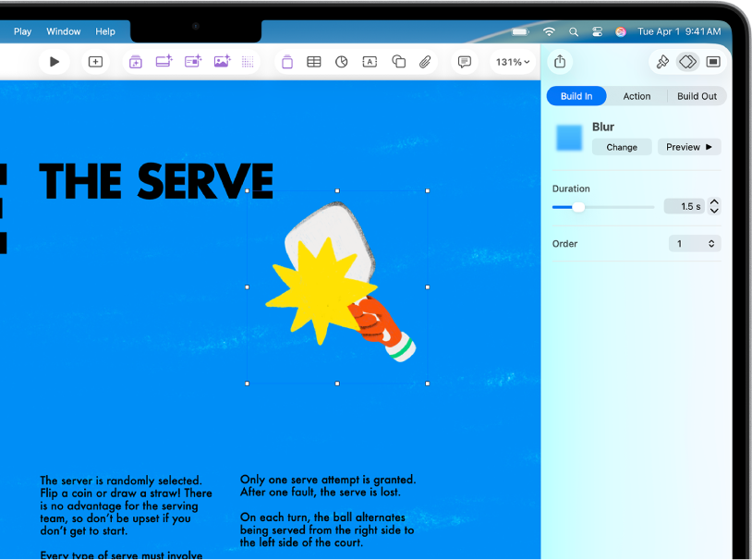The width and height of the screenshot is (752, 560).
Task: Start the slideshow with the Play button
Action: 54,62
